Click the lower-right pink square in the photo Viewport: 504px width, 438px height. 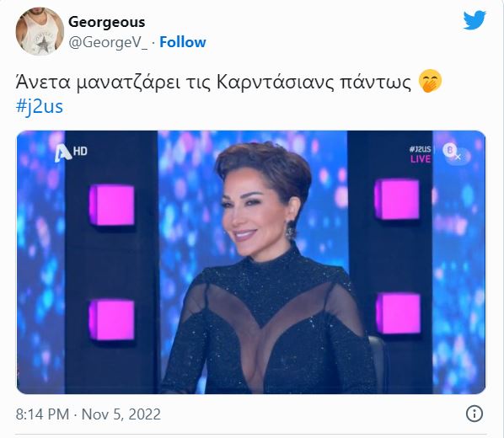[x=399, y=313]
